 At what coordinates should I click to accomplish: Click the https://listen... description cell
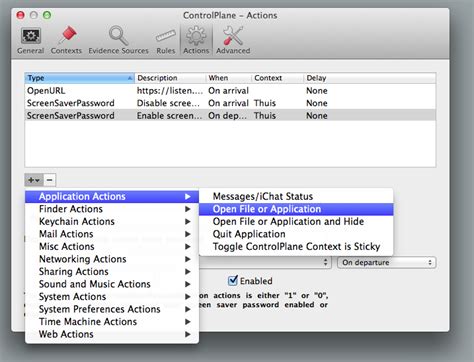pos(170,91)
